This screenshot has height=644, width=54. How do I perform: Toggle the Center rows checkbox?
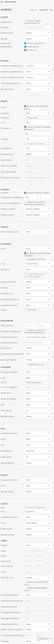pyautogui.click(x=25, y=50)
